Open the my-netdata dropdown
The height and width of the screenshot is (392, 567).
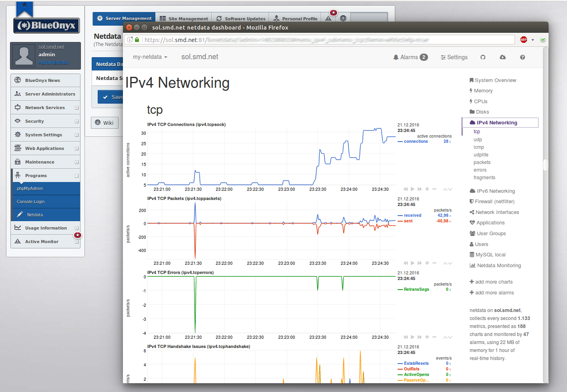(x=150, y=57)
